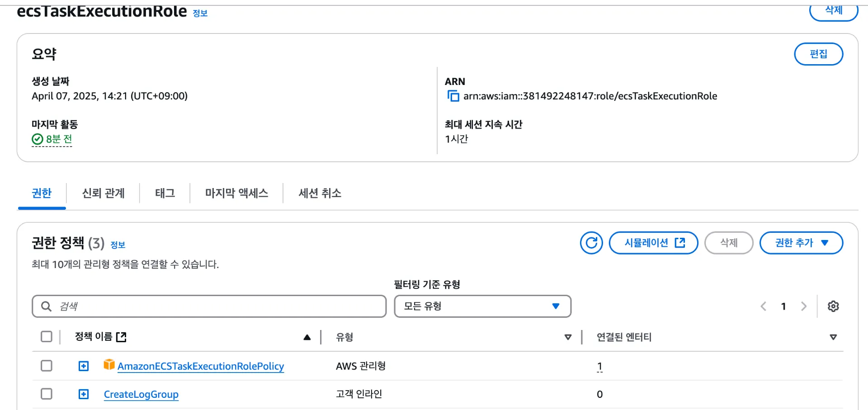
Task: Open the 권한 추가 dropdown menu
Action: (x=801, y=243)
